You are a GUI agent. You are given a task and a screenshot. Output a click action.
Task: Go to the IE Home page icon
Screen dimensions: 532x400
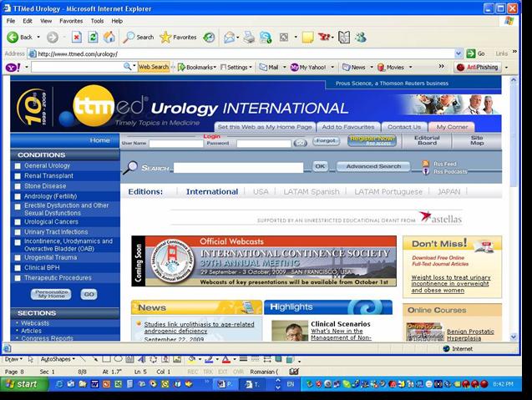tap(109, 38)
